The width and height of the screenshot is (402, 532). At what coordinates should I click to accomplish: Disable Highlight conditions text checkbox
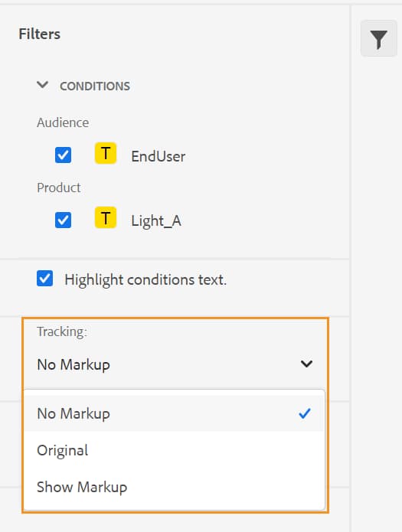[x=45, y=278]
